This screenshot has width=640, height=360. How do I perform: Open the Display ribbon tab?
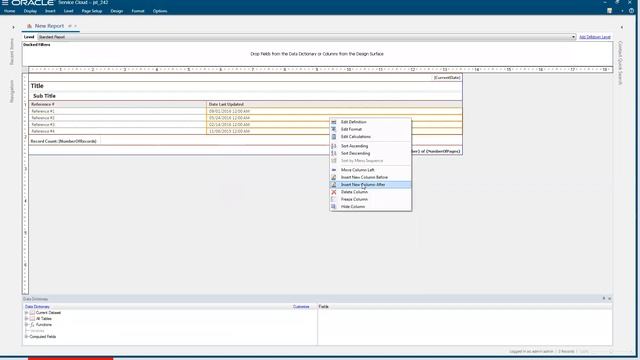tap(30, 11)
